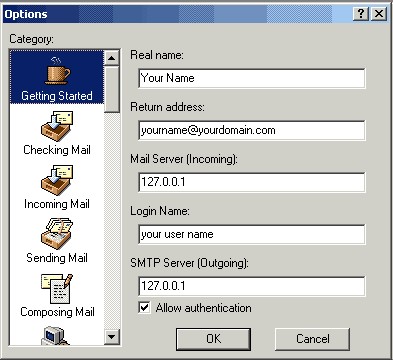393x360 pixels.
Task: Click the Allow authentication label text
Action: tap(204, 308)
